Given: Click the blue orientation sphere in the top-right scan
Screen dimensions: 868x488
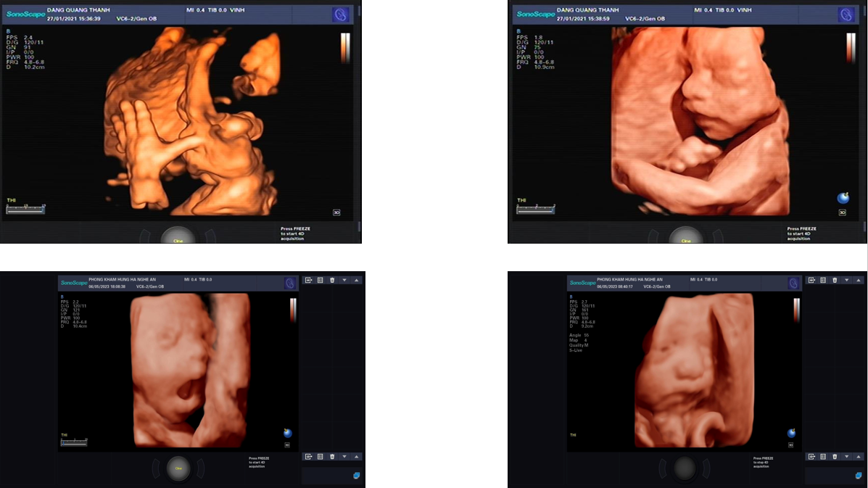Looking at the screenshot, I should [x=843, y=198].
